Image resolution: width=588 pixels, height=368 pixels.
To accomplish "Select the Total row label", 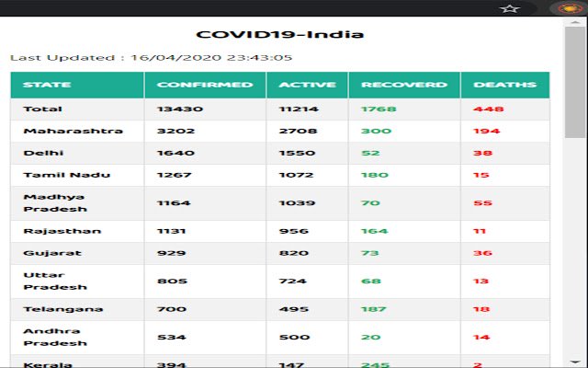I will 43,109.
